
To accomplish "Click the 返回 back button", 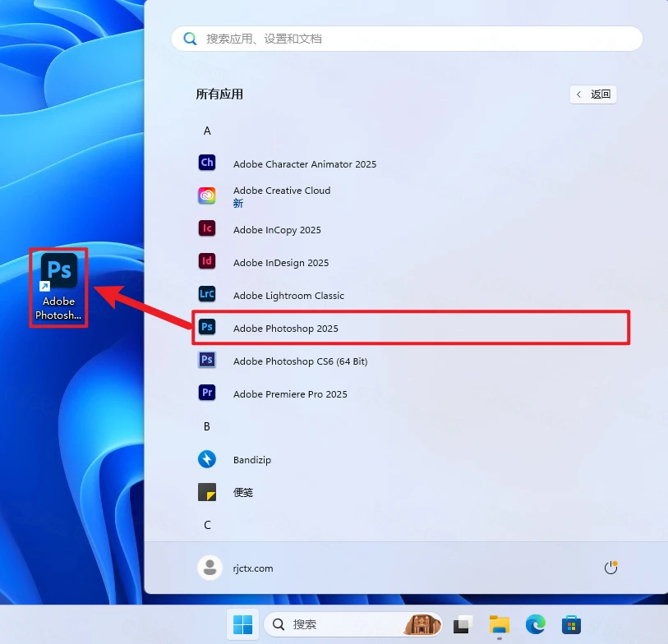I will pos(592,94).
